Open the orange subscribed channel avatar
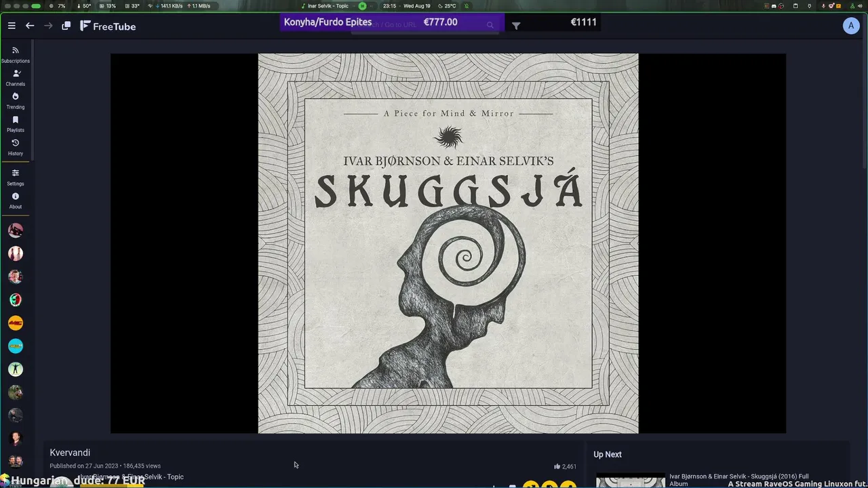Viewport: 868px width, 488px height. pos(16,323)
